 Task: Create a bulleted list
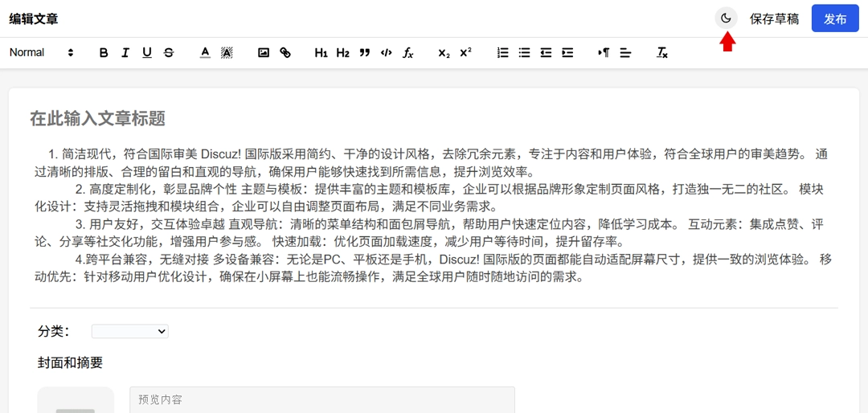click(524, 52)
